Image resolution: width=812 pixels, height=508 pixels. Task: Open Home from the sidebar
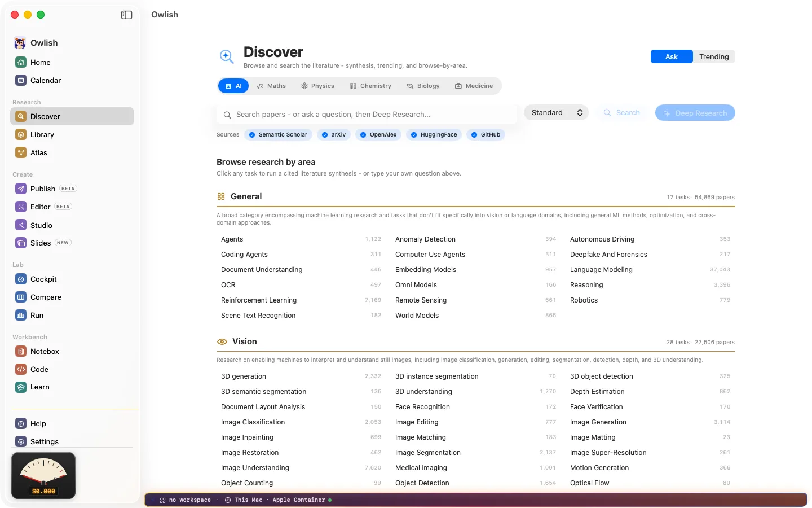72,62
